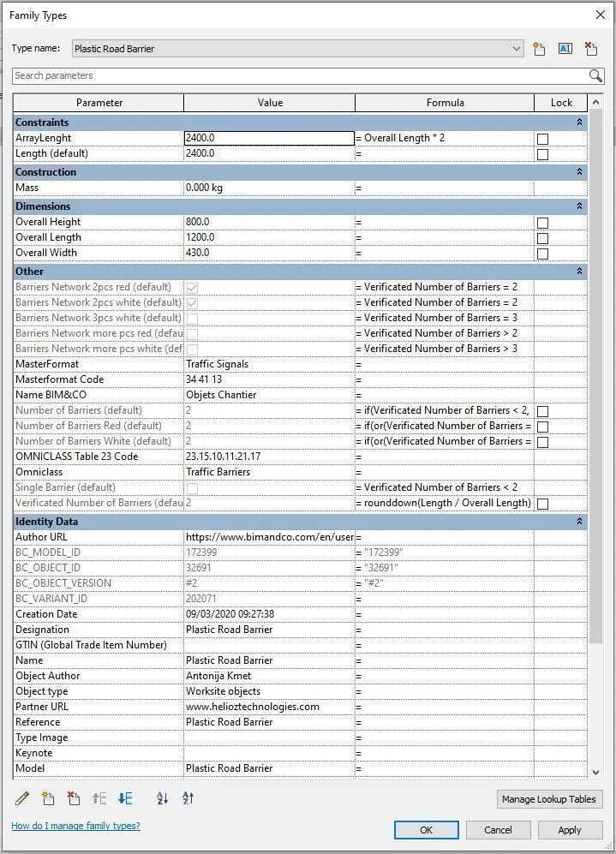This screenshot has height=854, width=616.
Task: Click the vertical scrollbar thumb
Action: click(595, 376)
